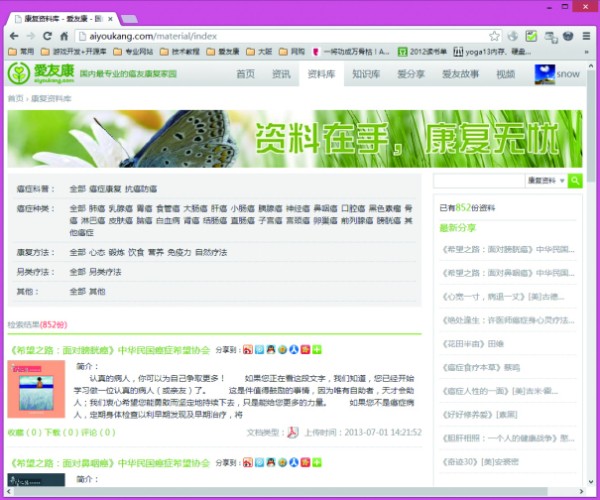
Task: Reload the page with the refresh button
Action: [53, 36]
